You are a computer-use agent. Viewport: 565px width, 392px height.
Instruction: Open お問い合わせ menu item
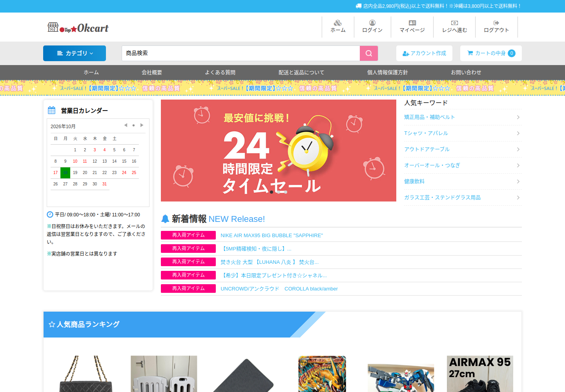[x=466, y=73]
